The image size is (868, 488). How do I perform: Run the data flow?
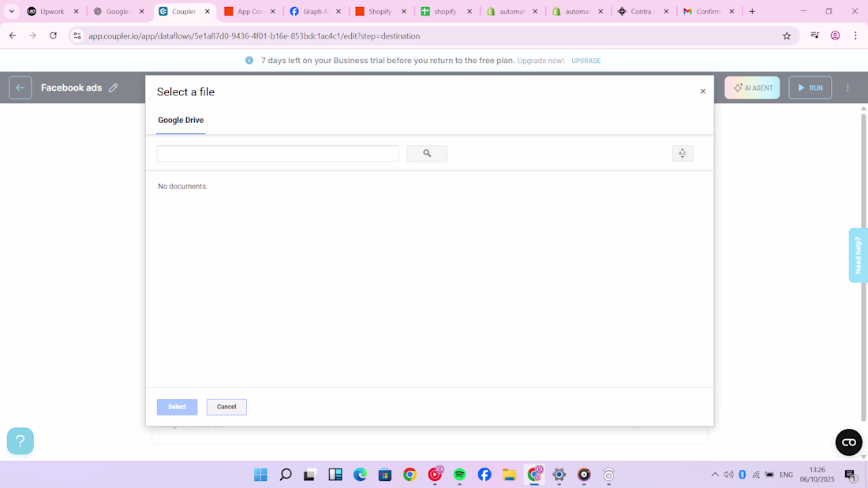(x=810, y=88)
